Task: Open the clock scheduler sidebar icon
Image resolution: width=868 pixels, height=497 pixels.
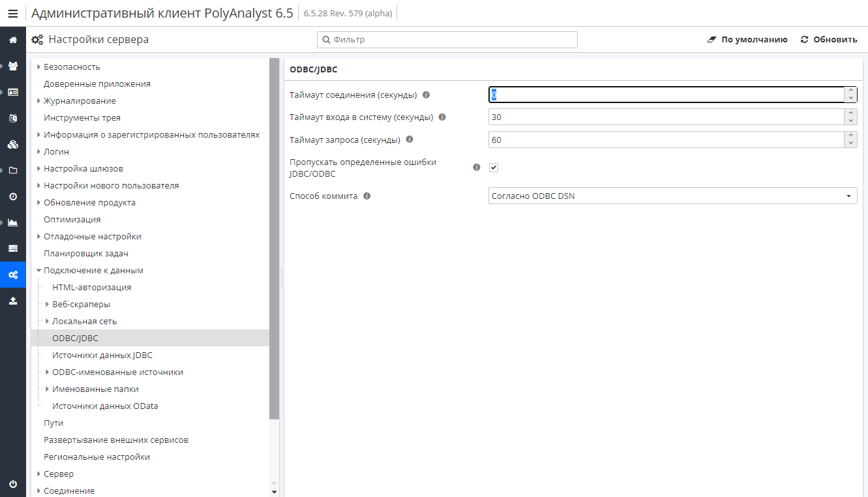Action: [x=13, y=196]
